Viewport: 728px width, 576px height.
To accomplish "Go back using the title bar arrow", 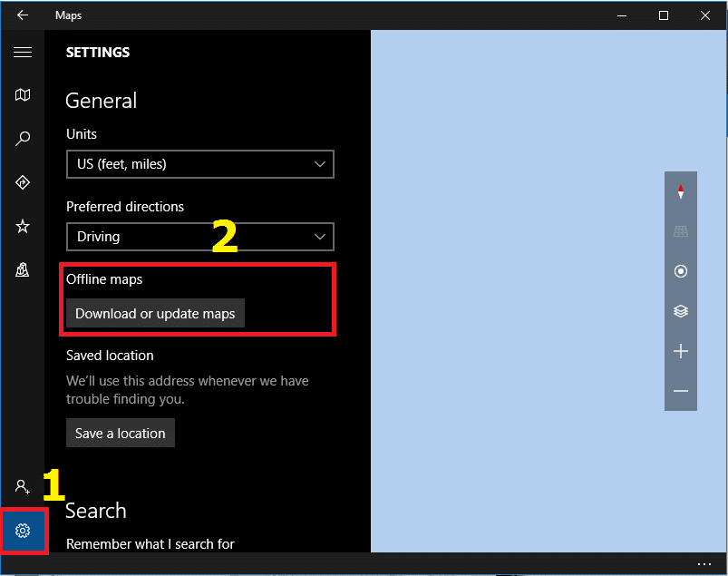I will point(22,15).
